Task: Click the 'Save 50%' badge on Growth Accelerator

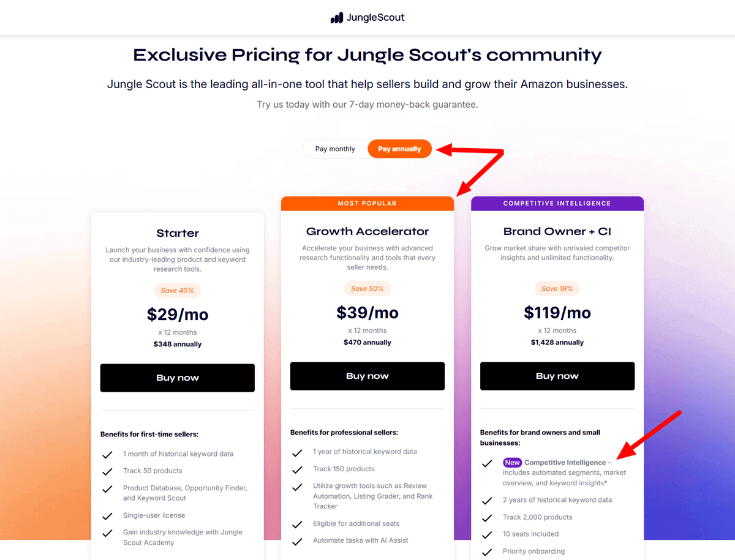Action: [367, 288]
